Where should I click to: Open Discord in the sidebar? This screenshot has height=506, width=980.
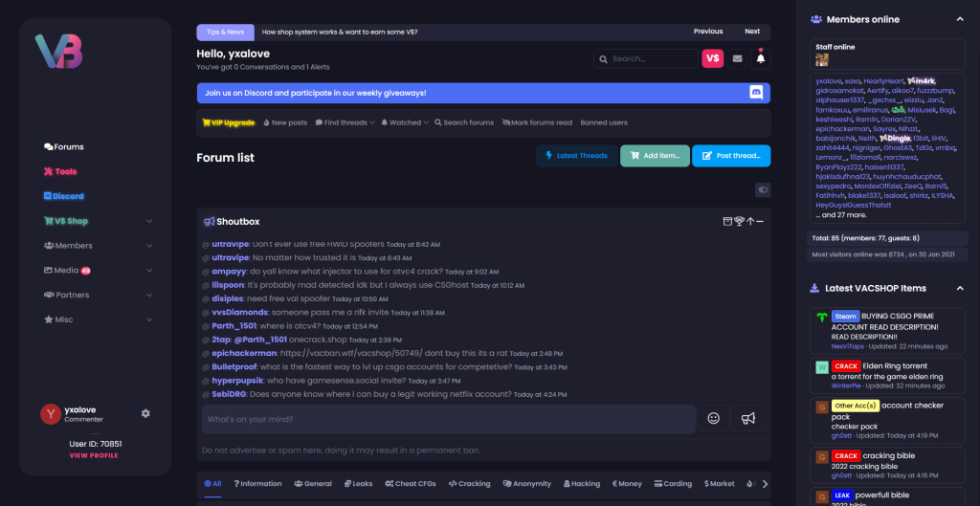pos(63,196)
